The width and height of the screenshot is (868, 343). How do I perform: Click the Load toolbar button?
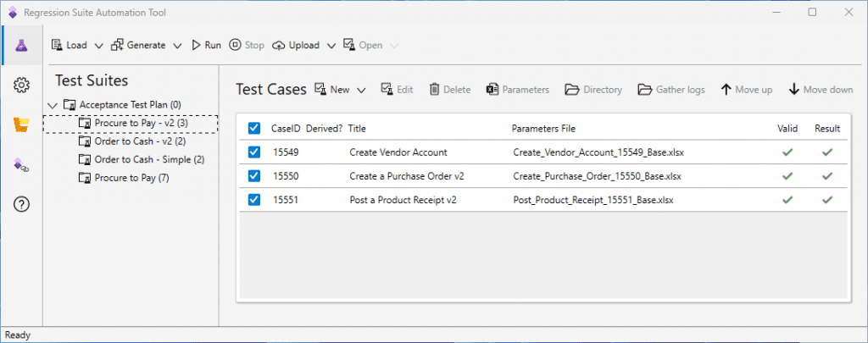[x=70, y=46]
